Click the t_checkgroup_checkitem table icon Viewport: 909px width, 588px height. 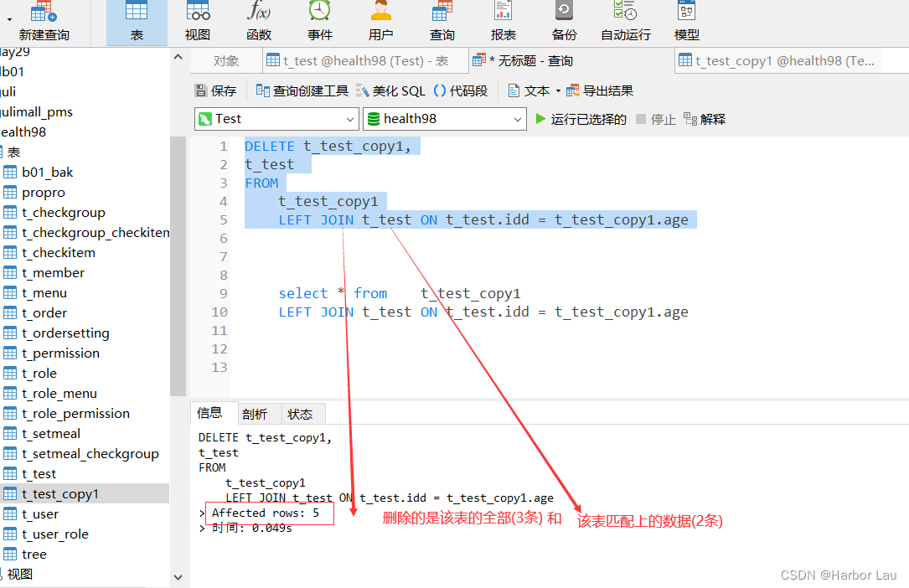click(10, 233)
